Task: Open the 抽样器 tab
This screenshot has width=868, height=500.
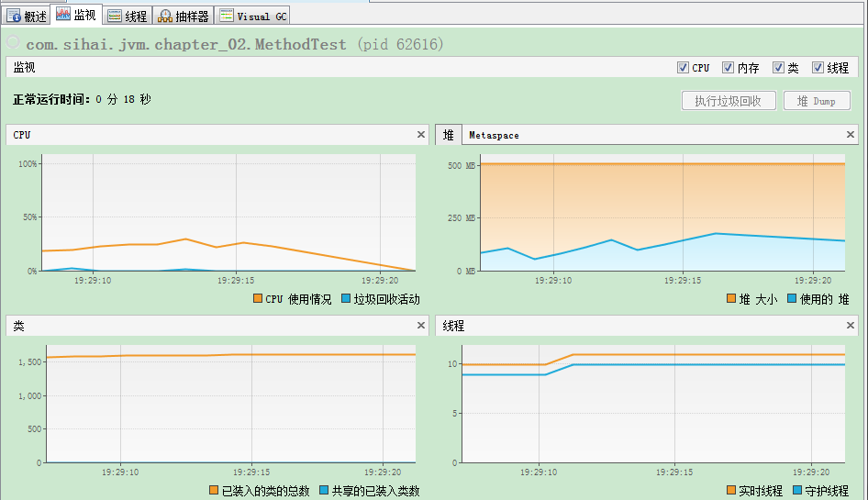Action: [x=184, y=16]
